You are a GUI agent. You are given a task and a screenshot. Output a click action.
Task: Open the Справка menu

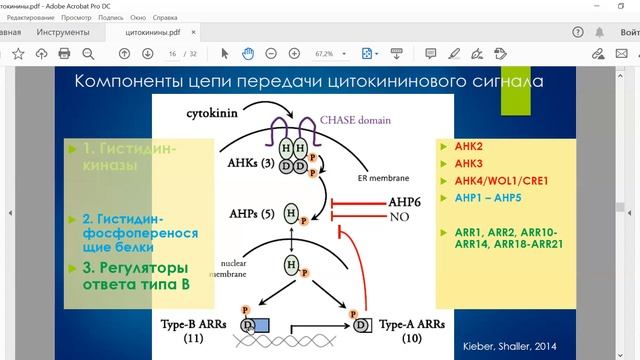[165, 18]
